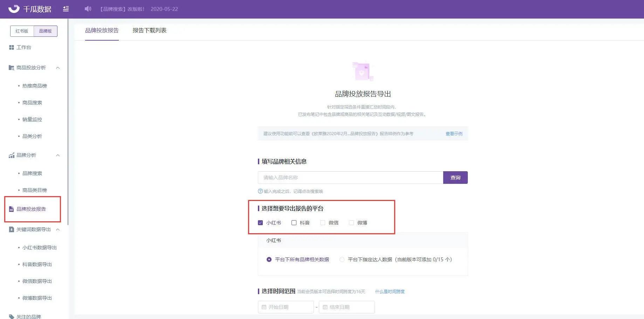Viewport: 644px width, 319px height.
Task: Open 品类分析 menu item
Action: pyautogui.click(x=32, y=136)
